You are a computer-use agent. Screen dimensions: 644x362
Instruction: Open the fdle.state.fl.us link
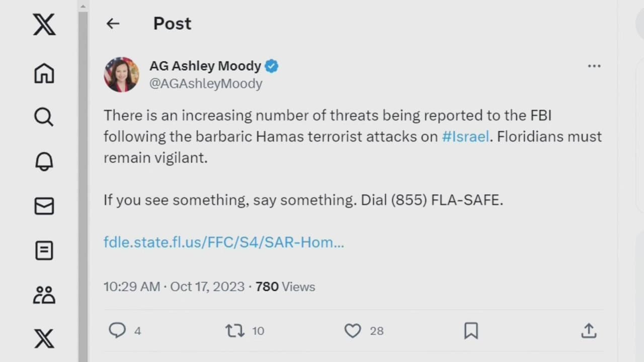tap(224, 242)
